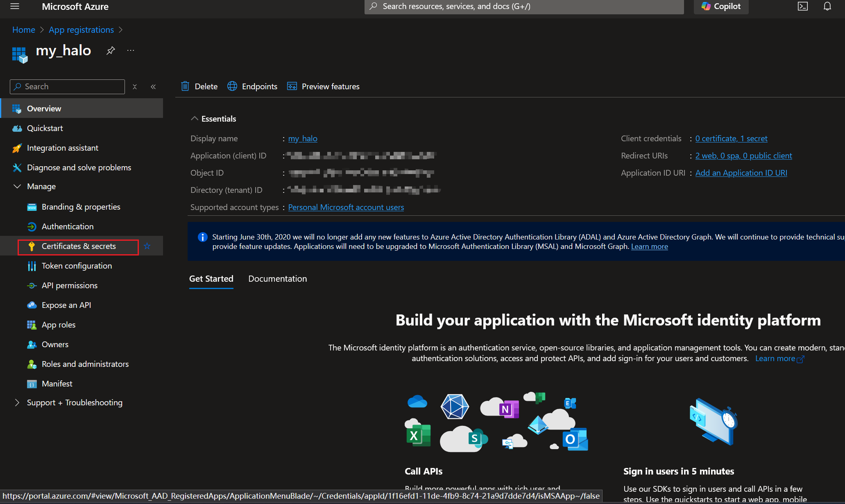This screenshot has height=504, width=845.
Task: Select Overview in the sidebar
Action: click(82, 108)
